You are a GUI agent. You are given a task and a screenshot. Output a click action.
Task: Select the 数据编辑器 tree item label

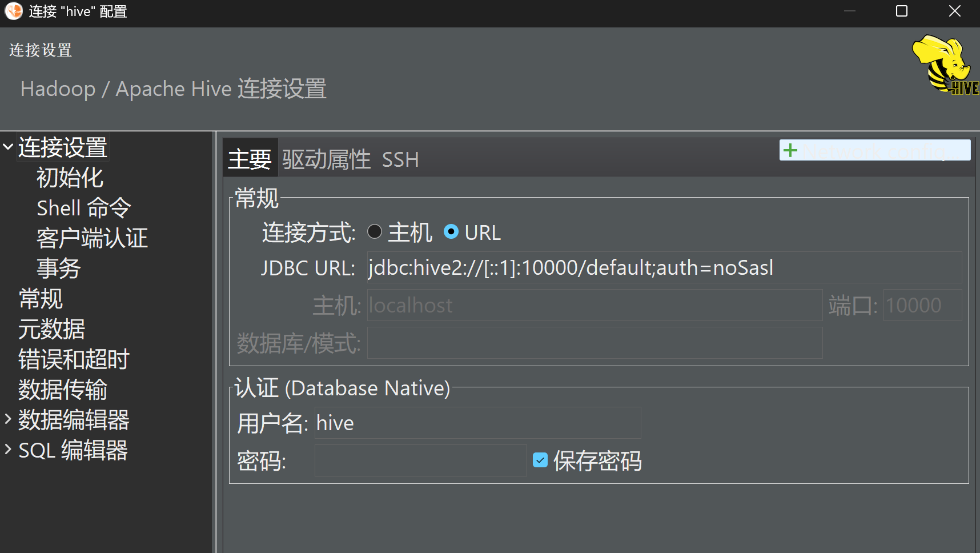pos(74,420)
